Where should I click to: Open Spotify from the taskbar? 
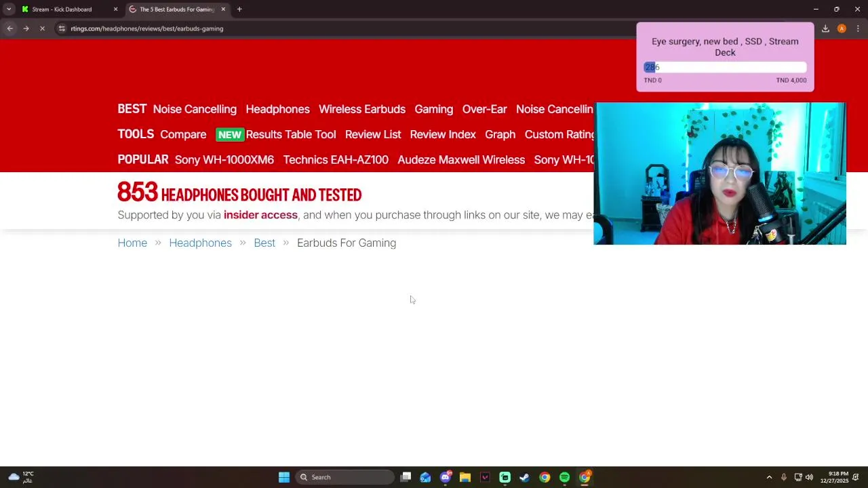[564, 477]
